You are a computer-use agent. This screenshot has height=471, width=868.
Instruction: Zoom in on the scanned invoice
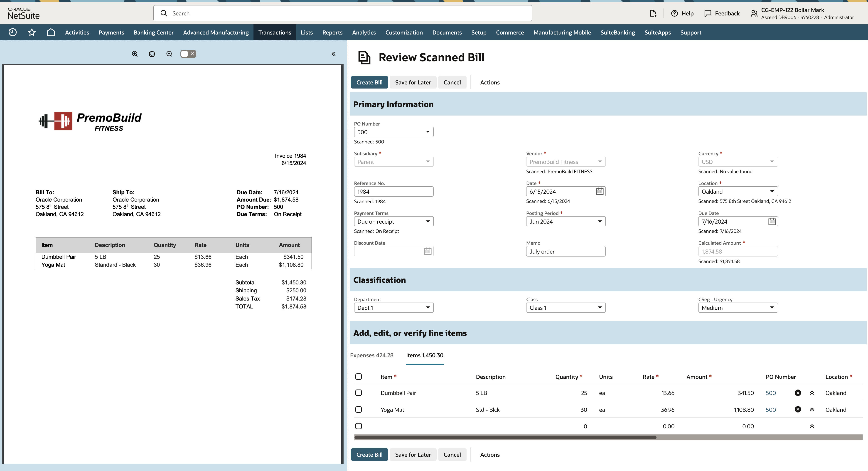pyautogui.click(x=135, y=54)
